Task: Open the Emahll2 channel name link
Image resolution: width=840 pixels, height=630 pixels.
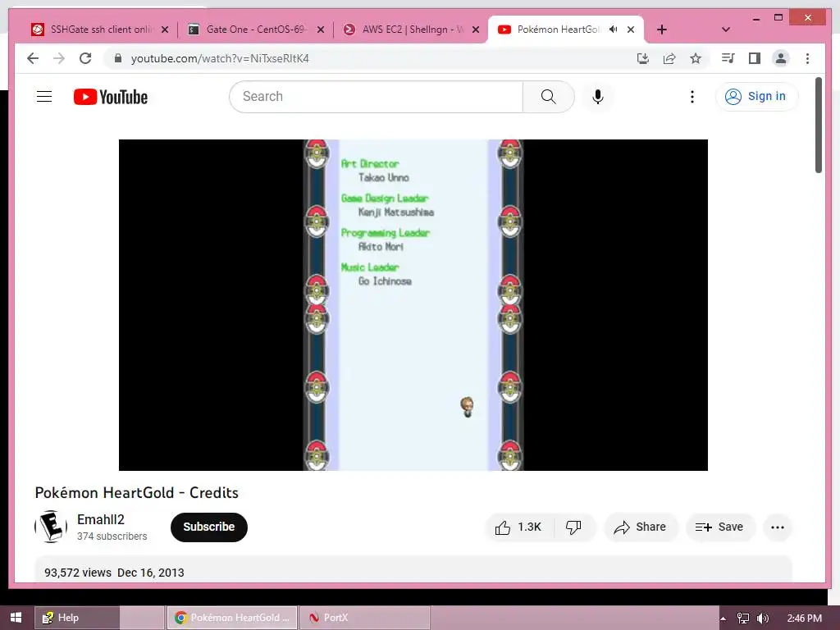Action: (101, 519)
